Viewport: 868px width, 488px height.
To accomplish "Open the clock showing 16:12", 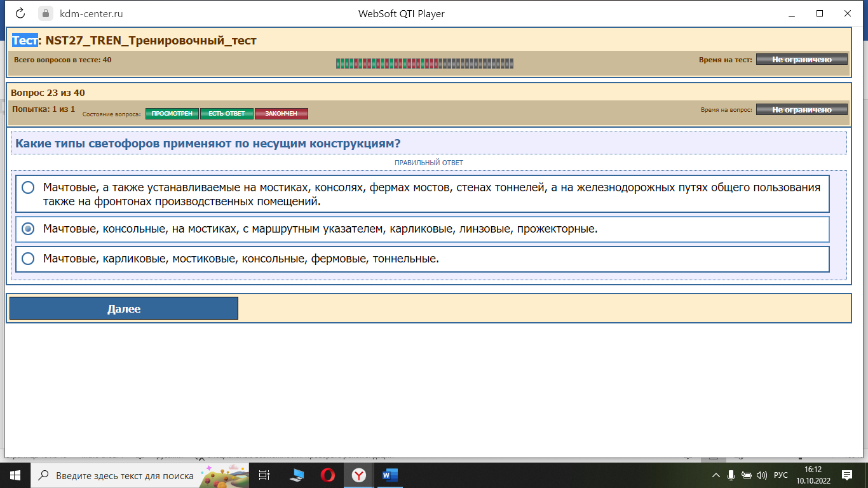I will point(813,475).
